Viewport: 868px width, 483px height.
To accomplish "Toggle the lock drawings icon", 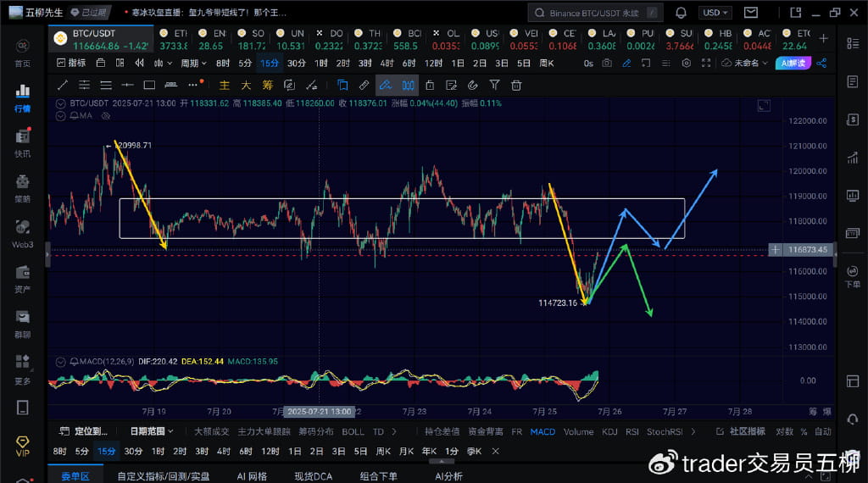I will click(430, 86).
